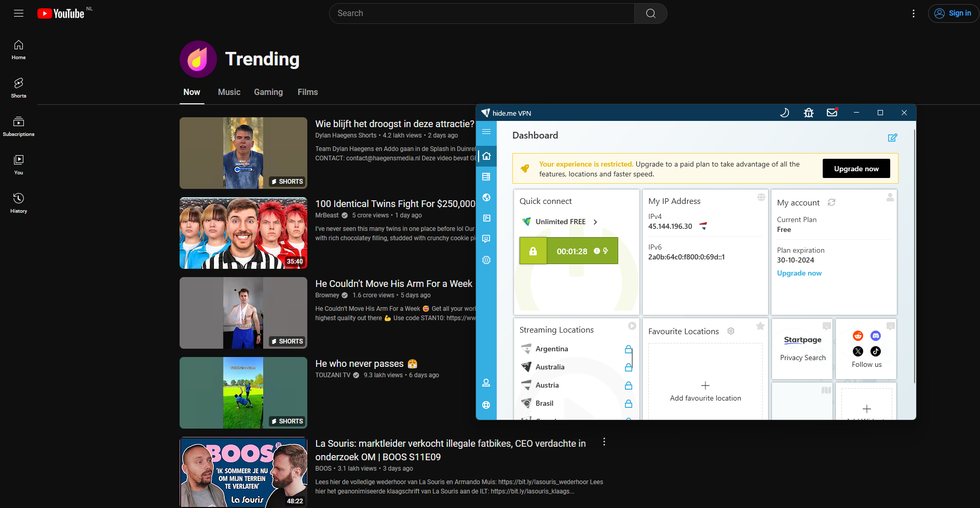Expand hide.me sidebar hamburger menu
The height and width of the screenshot is (508, 980).
pos(486,132)
